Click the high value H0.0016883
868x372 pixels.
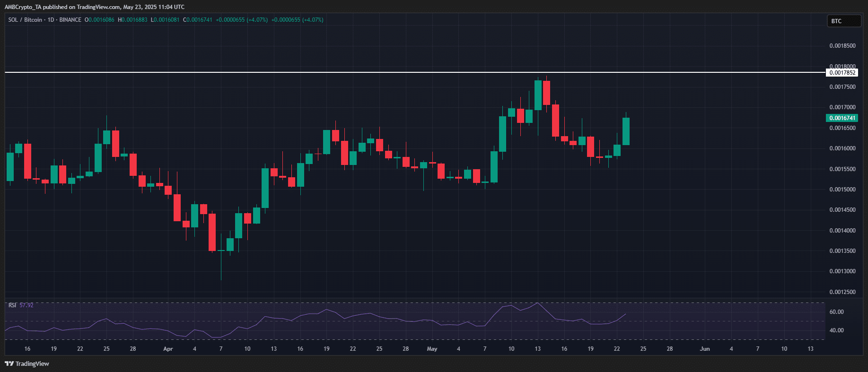(x=132, y=20)
